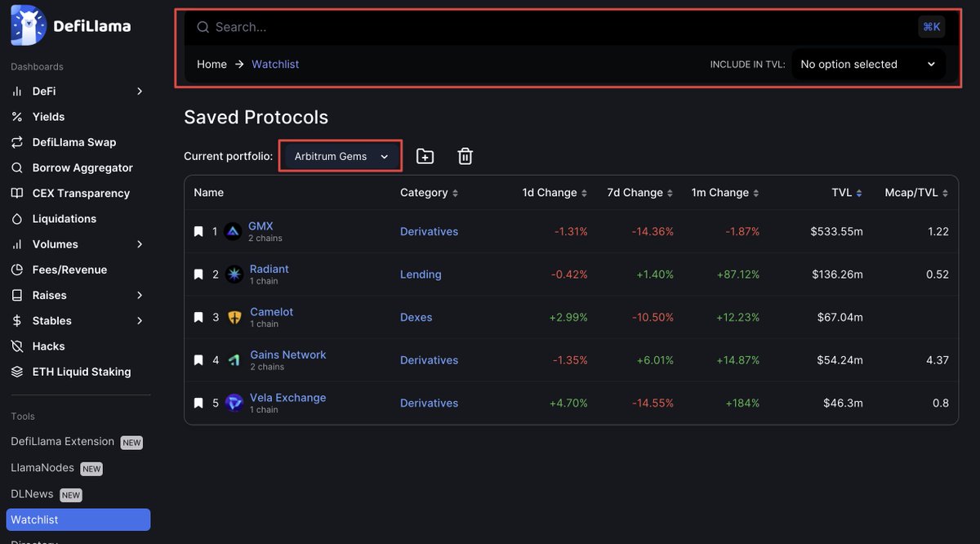Select the Watchlist sidebar item

pyautogui.click(x=78, y=519)
